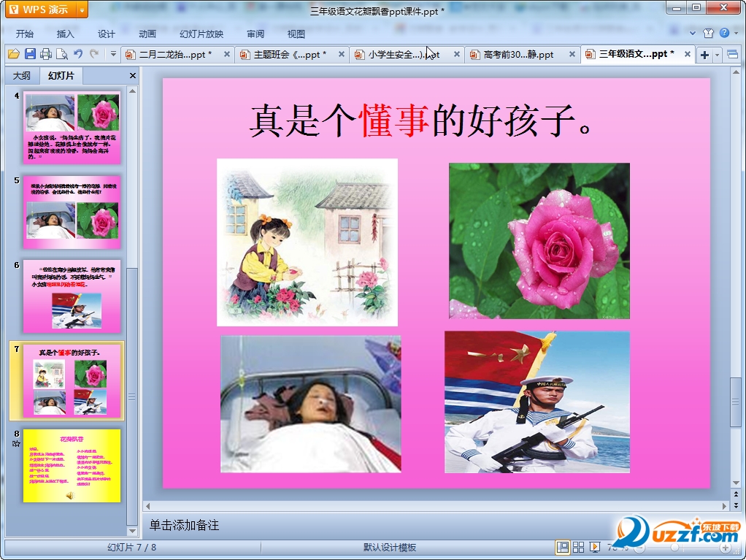The height and width of the screenshot is (560, 746).
Task: Open the 审阅 ribbon tab
Action: click(x=255, y=34)
